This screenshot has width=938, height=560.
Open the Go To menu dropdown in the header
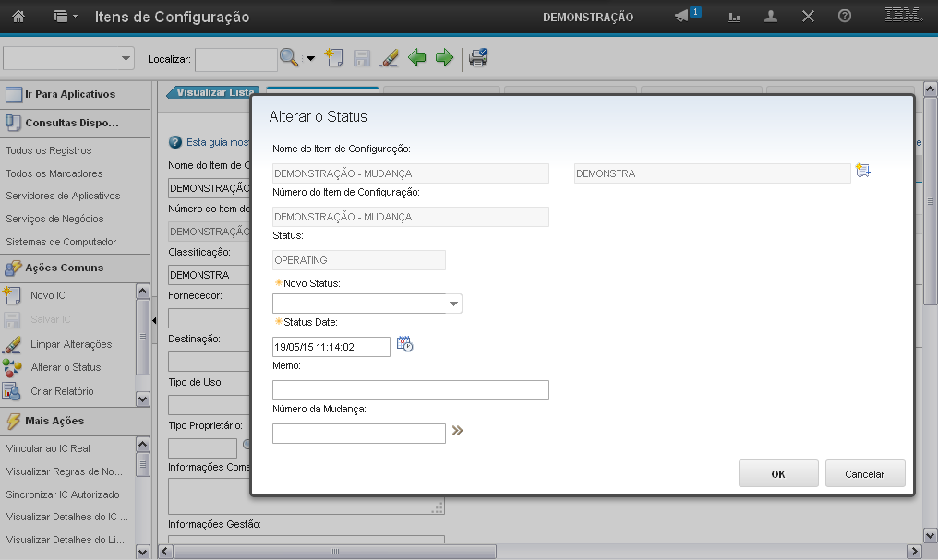[66, 17]
